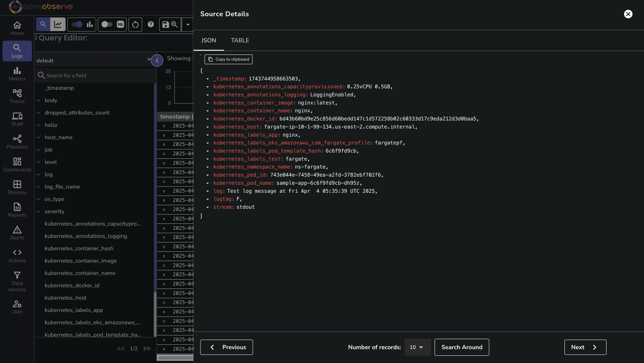
Task: Select the JSON tab
Action: click(209, 40)
